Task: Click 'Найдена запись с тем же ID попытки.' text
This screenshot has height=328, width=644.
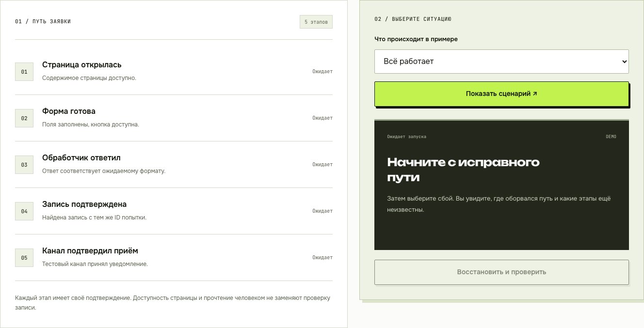Action: click(95, 218)
